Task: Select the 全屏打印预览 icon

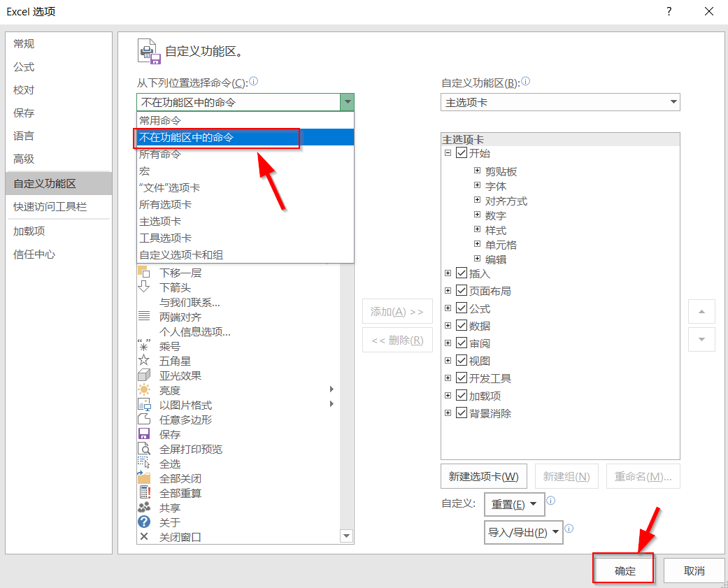Action: click(x=144, y=449)
